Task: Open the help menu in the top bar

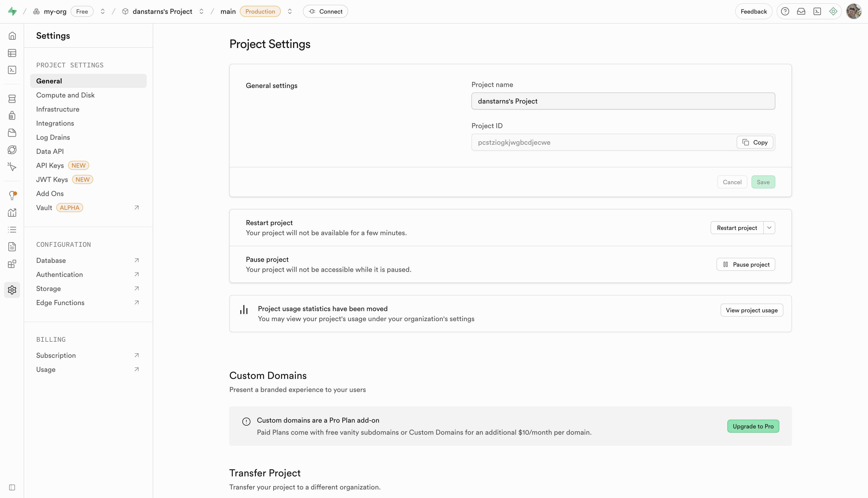Action: click(785, 11)
